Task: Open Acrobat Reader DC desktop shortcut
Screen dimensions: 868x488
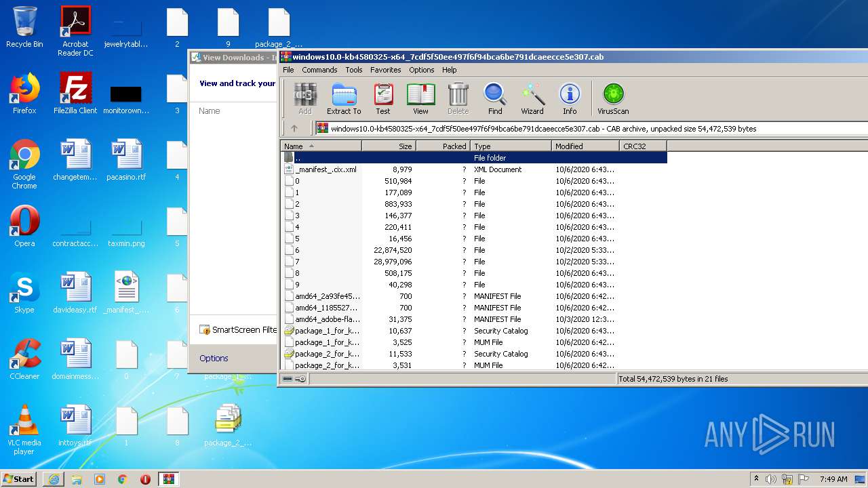Action: coord(75,31)
